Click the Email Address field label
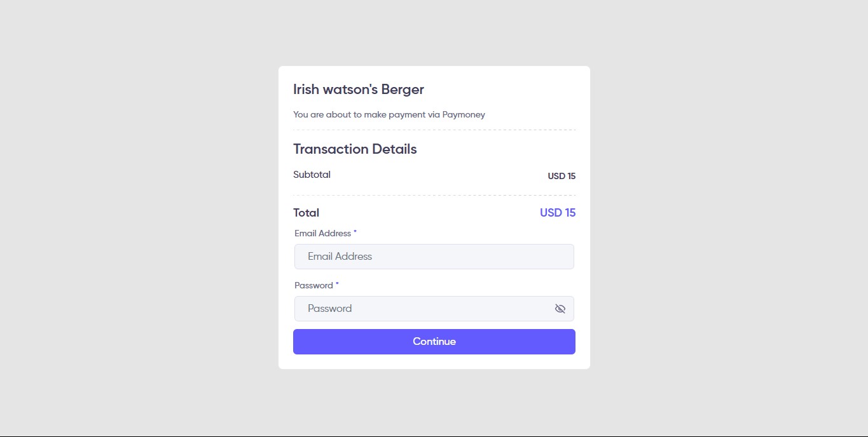This screenshot has width=868, height=437. pos(322,233)
